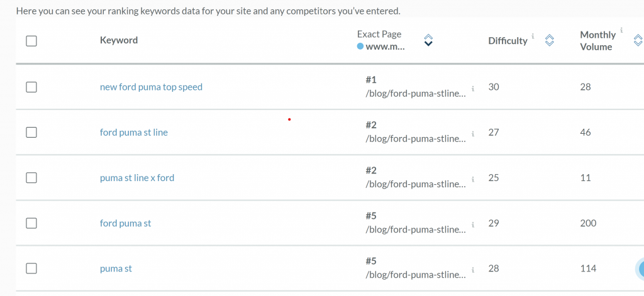Tick checkbox for 'puma st line x ford'
644x296 pixels.
point(31,178)
